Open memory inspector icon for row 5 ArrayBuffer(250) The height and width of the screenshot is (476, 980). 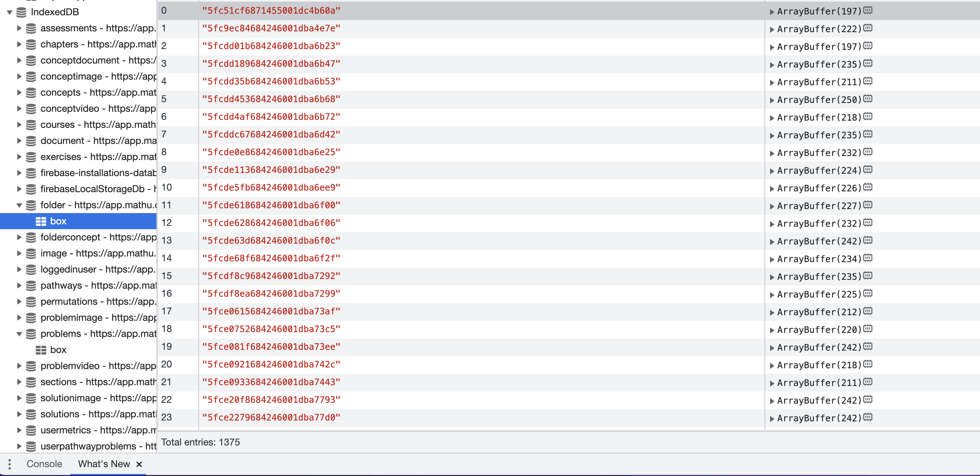(x=868, y=99)
